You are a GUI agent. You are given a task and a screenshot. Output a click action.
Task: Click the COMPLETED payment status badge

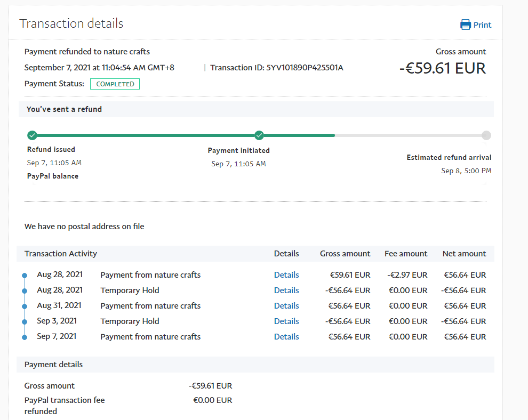(x=115, y=84)
